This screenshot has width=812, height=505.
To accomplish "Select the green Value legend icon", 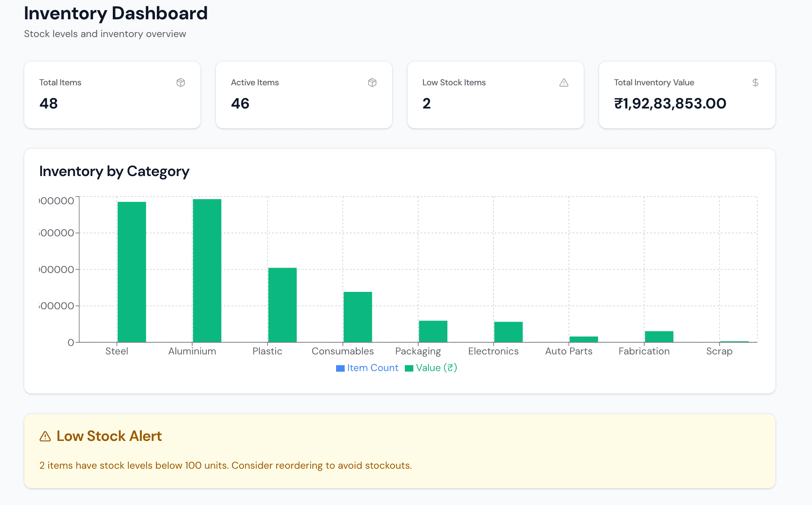I will click(408, 368).
